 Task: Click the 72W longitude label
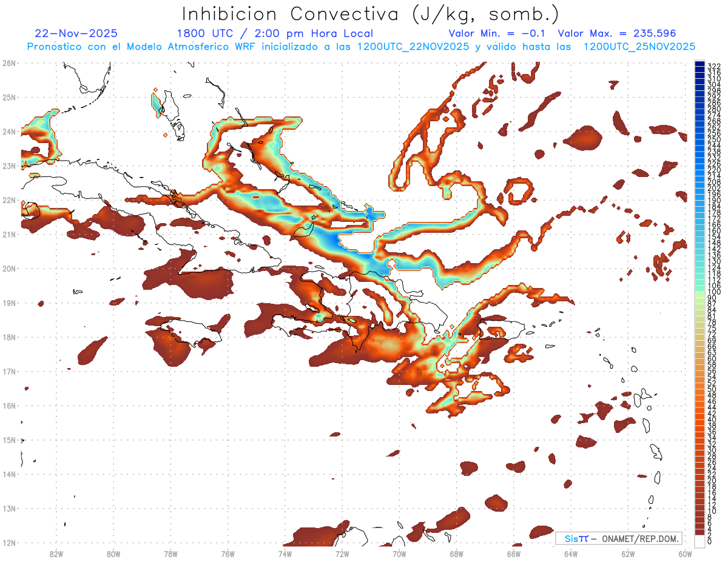tap(342, 554)
